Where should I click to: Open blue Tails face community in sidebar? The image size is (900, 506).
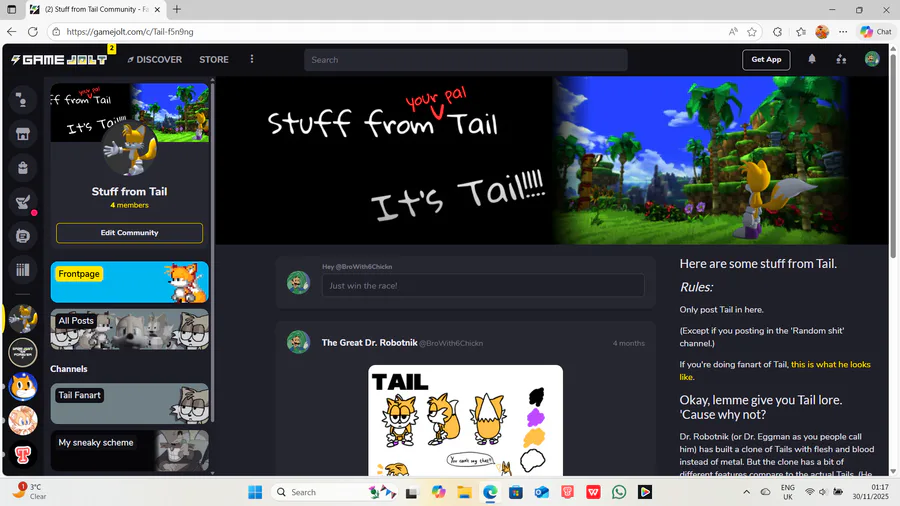[23, 387]
